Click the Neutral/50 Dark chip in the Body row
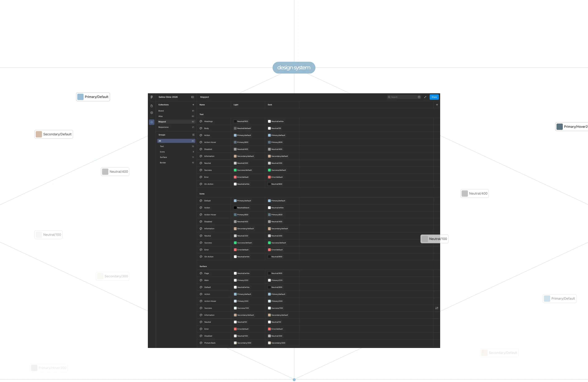The image size is (588, 382). (x=274, y=128)
